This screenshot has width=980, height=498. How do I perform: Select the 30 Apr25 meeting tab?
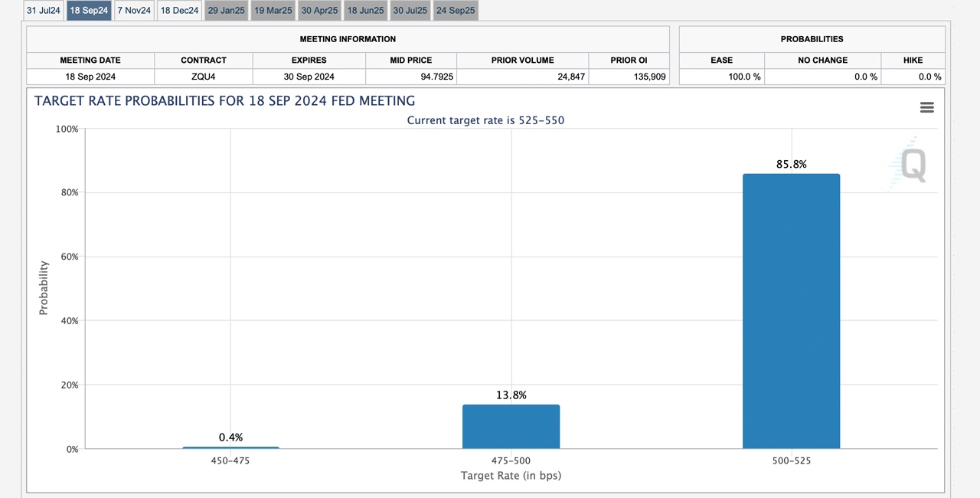319,10
